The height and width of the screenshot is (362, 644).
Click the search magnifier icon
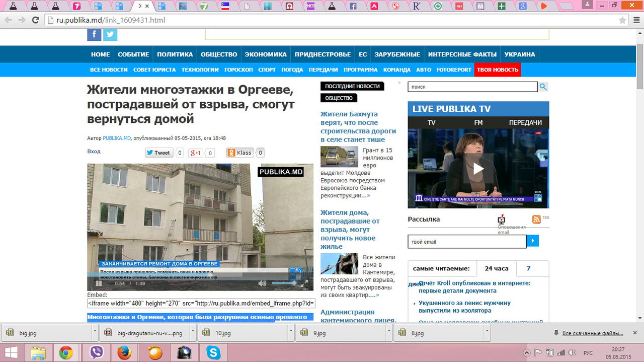click(x=543, y=87)
